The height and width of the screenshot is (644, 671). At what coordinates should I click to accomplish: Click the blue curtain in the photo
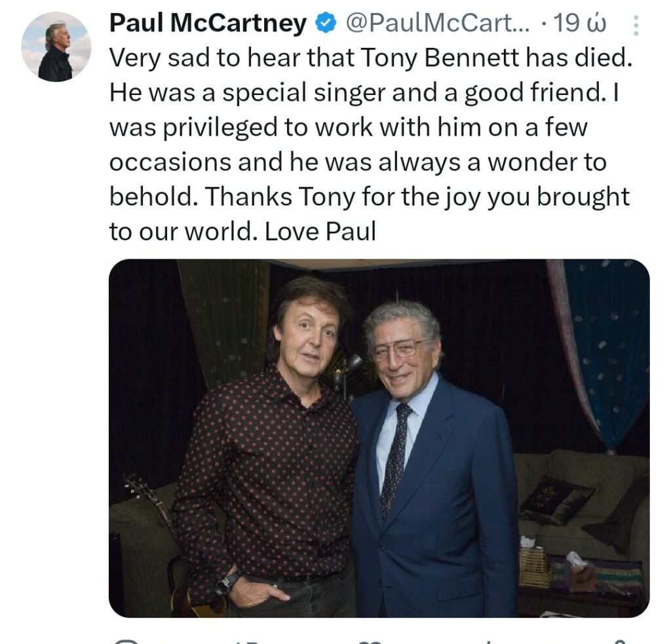[x=608, y=341]
